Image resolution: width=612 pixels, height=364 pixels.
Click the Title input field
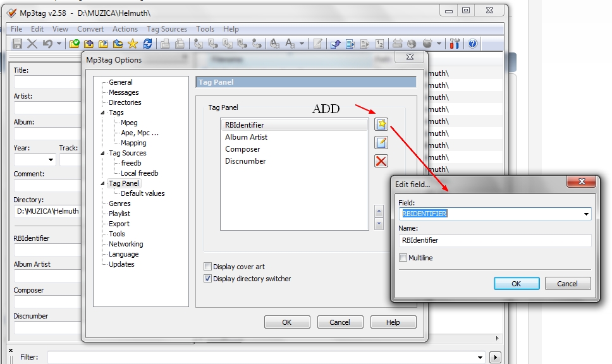[x=47, y=82]
